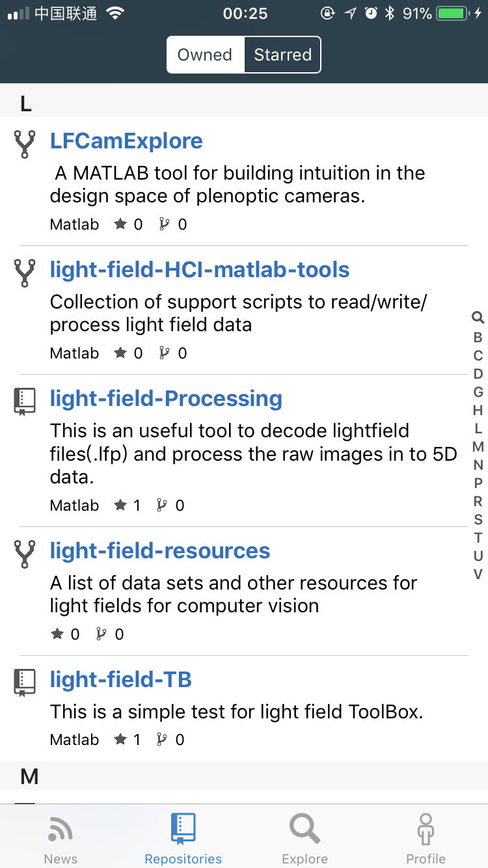Open the Explore tab

point(305,839)
